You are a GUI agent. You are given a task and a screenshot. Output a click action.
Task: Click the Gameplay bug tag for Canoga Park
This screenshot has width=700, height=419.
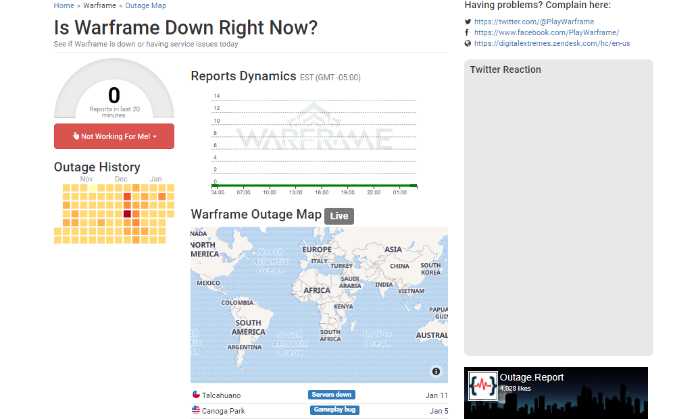coord(334,410)
